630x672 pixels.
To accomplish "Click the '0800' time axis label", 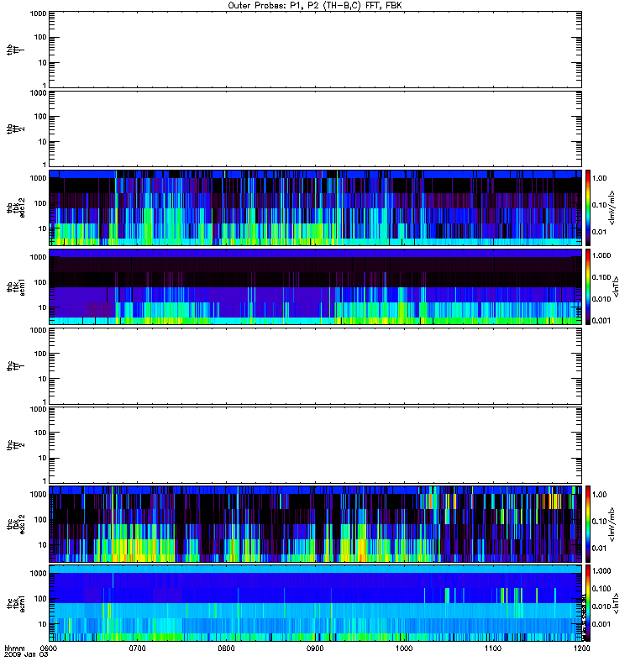I will click(226, 648).
